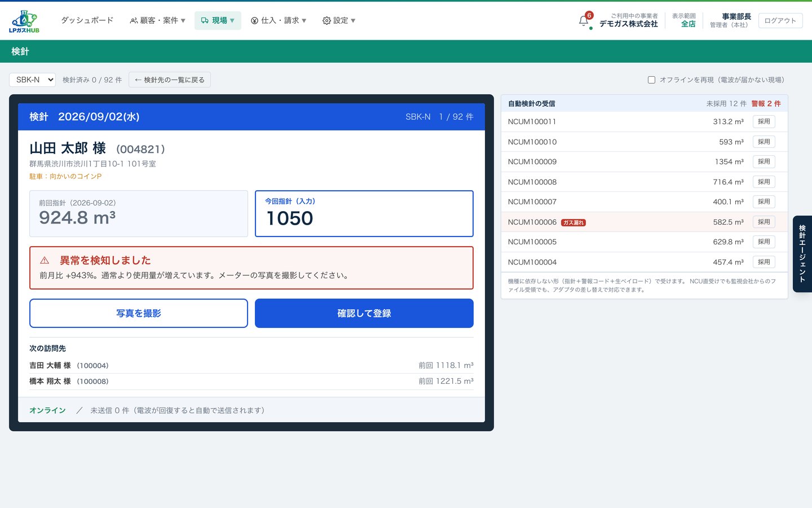812x508 pixels.
Task: Click 採用 for NCUM100009
Action: point(764,161)
